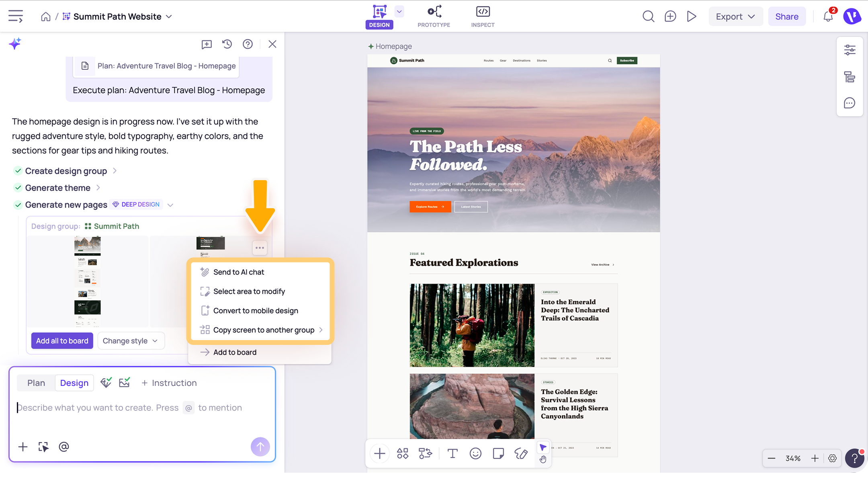Open the layers panel icon

click(x=850, y=77)
